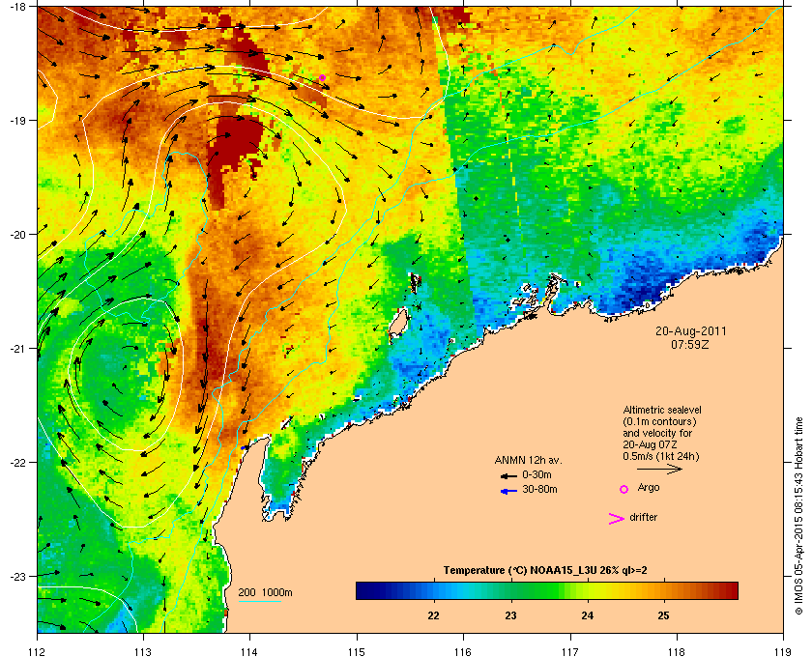Click the '(0.1m contours)' legend line
This screenshot has height=657, width=812.
point(659,421)
